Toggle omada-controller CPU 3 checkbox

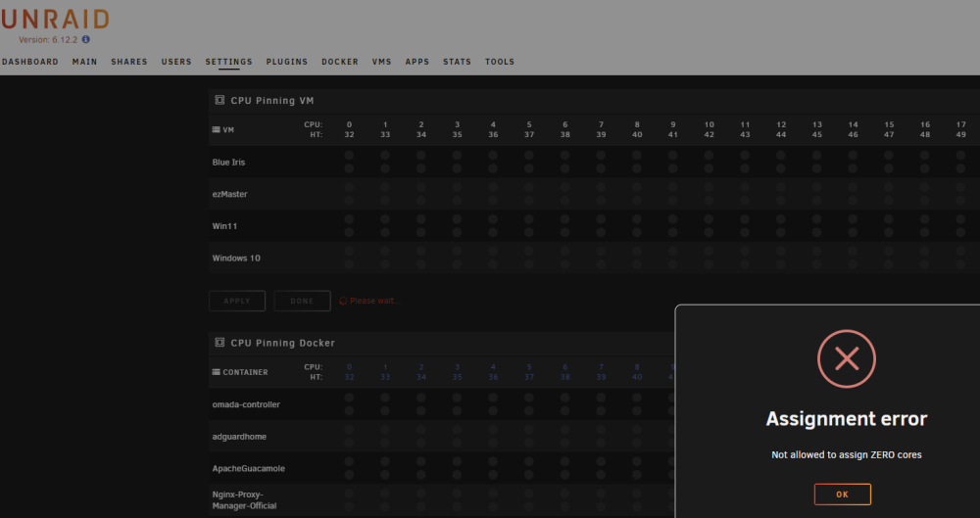[x=457, y=398]
